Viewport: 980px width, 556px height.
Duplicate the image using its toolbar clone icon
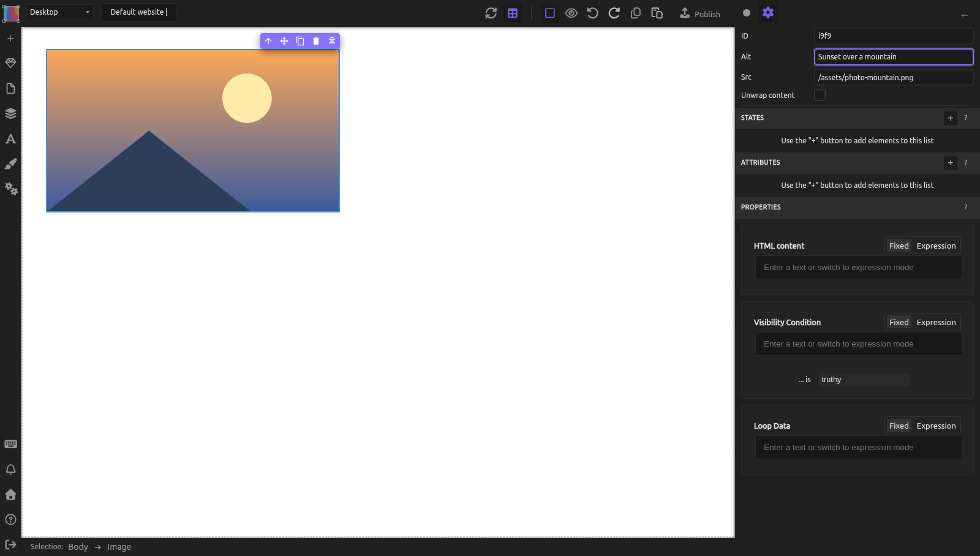pos(300,41)
